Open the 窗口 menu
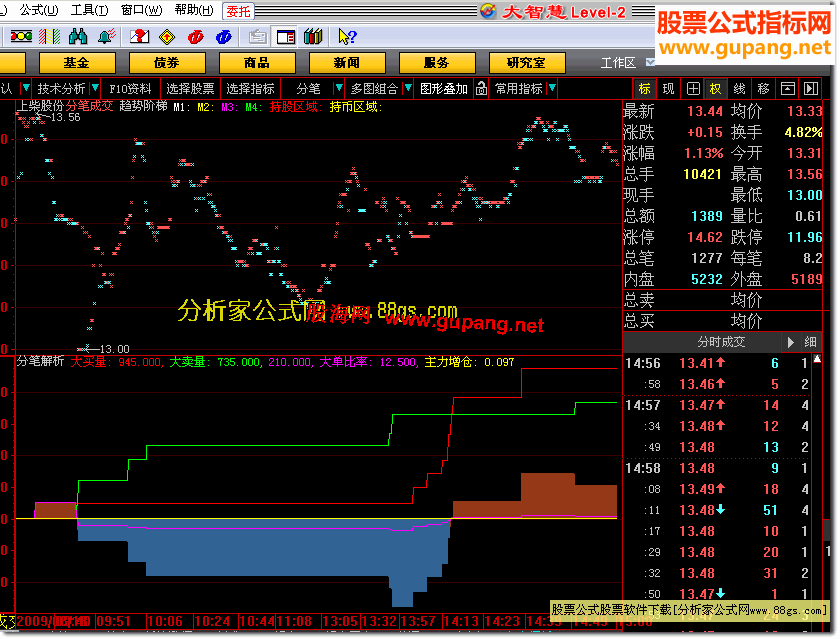The height and width of the screenshot is (639, 840). point(141,10)
